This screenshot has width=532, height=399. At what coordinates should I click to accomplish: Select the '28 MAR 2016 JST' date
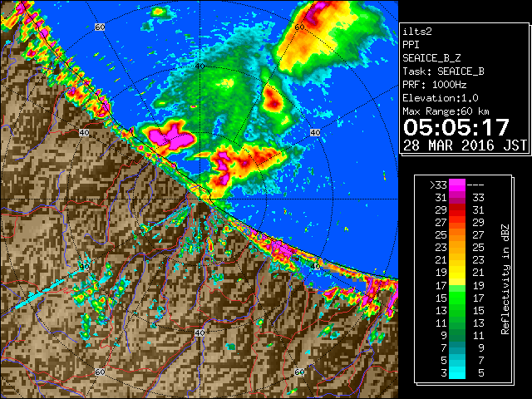[x=465, y=145]
